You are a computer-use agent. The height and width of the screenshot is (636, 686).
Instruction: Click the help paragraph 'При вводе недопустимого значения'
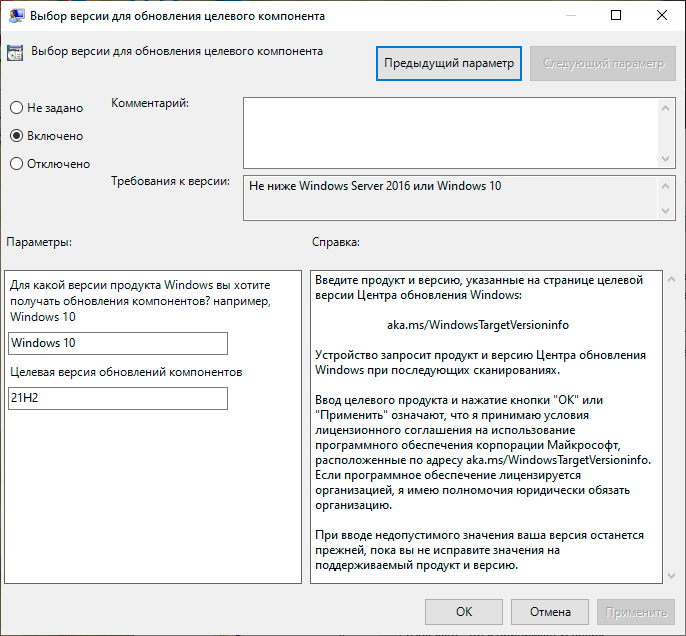click(480, 550)
